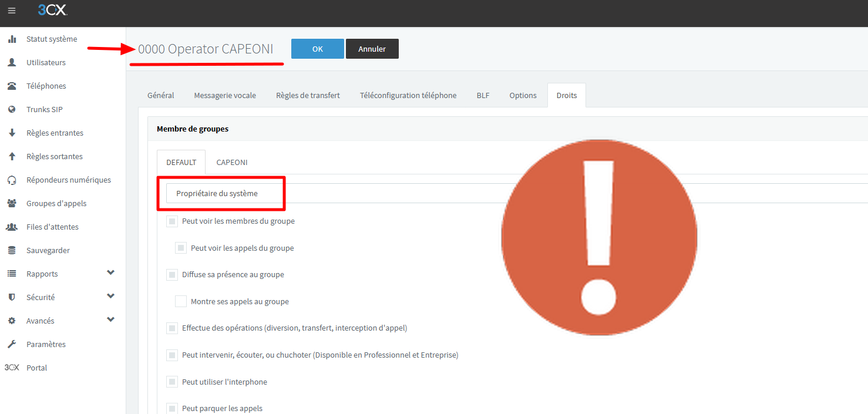
Task: Switch to the Général tab
Action: [161, 95]
